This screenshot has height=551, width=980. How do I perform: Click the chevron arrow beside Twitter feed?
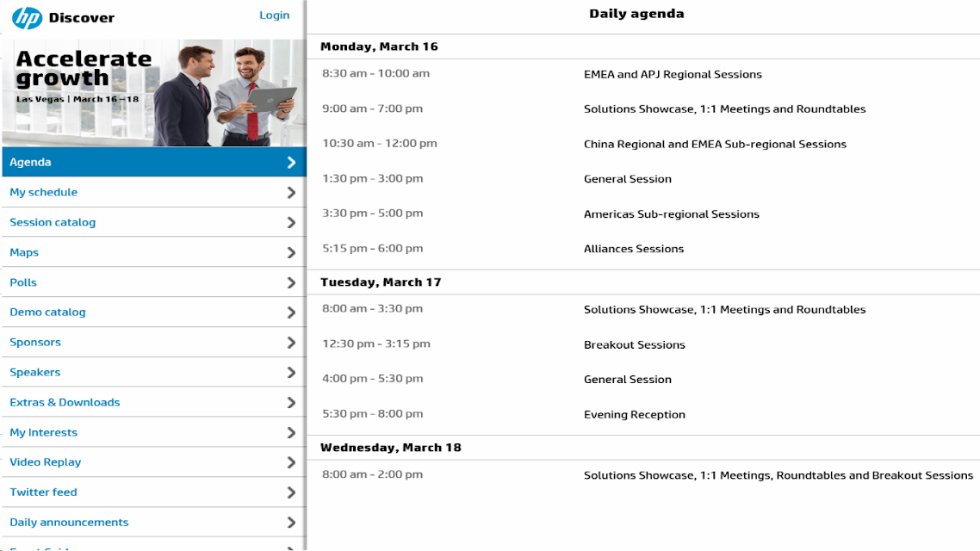(291, 492)
